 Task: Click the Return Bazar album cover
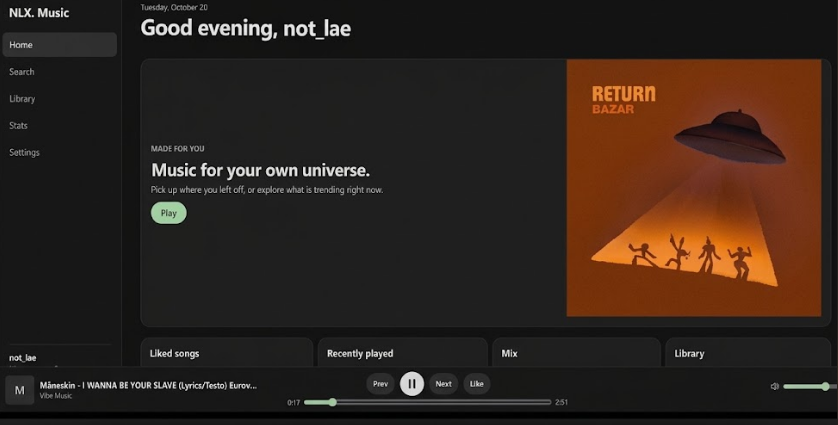click(694, 188)
